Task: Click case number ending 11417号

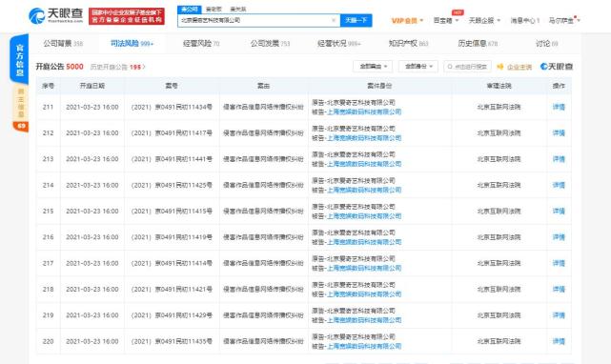Action: 172,133
